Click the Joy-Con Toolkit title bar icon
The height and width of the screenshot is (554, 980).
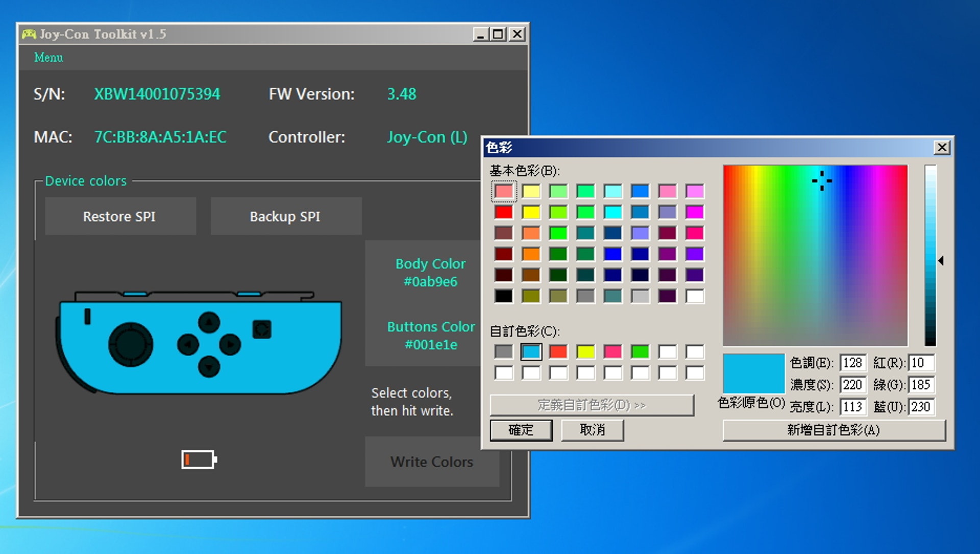tap(29, 34)
